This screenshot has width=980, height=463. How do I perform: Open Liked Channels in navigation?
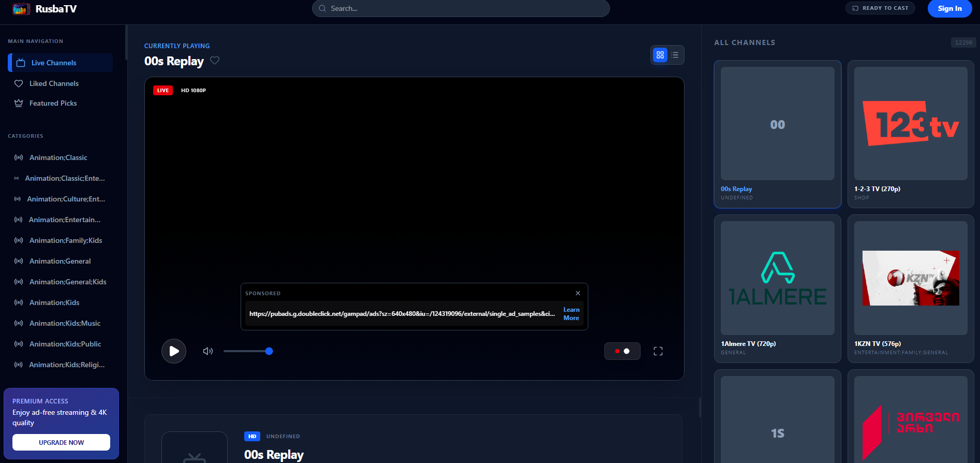pos(61,83)
